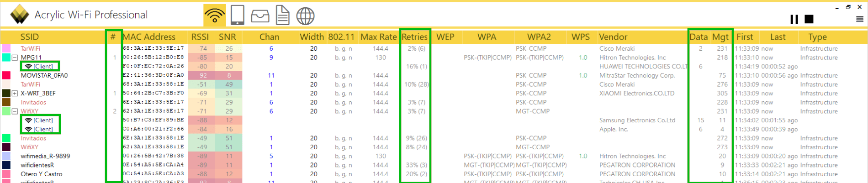This screenshot has height=183, width=868.
Task: Select the wifimedia_R-9899 network
Action: [x=434, y=156]
